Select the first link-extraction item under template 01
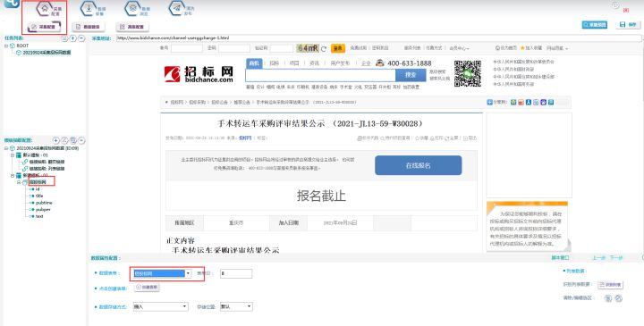The image size is (644, 326). coord(47,162)
